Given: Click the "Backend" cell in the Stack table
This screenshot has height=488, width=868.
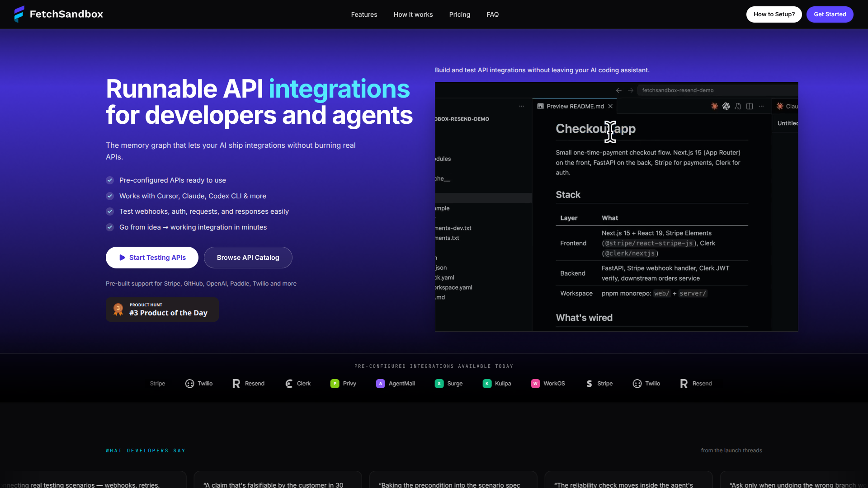Looking at the screenshot, I should point(573,273).
